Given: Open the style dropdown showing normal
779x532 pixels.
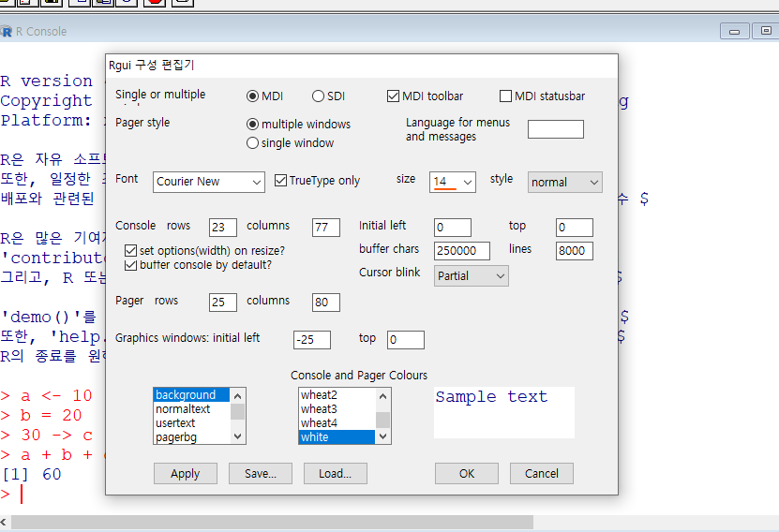Looking at the screenshot, I should [565, 182].
